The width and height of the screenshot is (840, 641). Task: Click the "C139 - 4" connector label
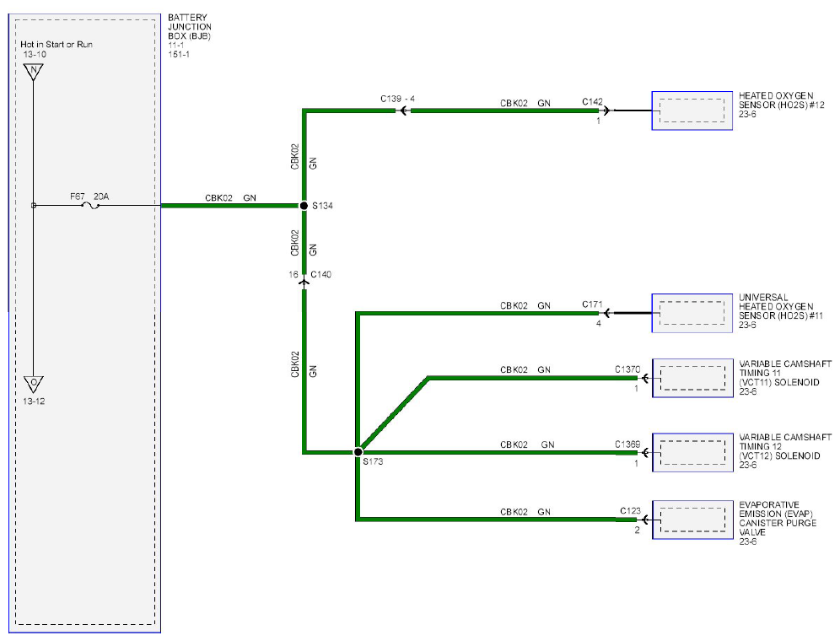tap(397, 99)
